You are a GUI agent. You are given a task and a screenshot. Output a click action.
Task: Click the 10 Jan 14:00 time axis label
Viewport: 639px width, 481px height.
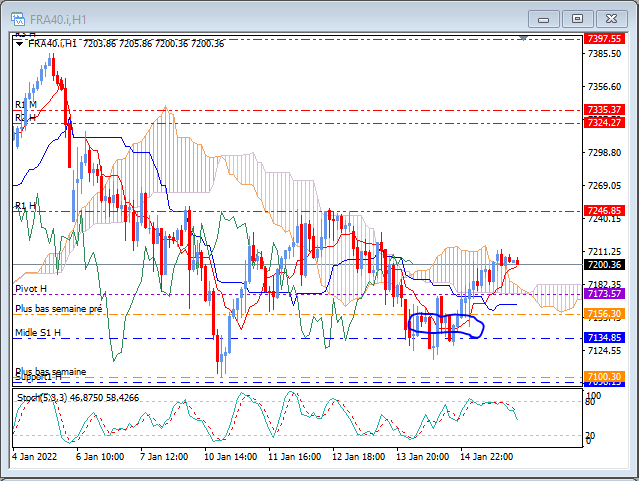[x=230, y=457]
